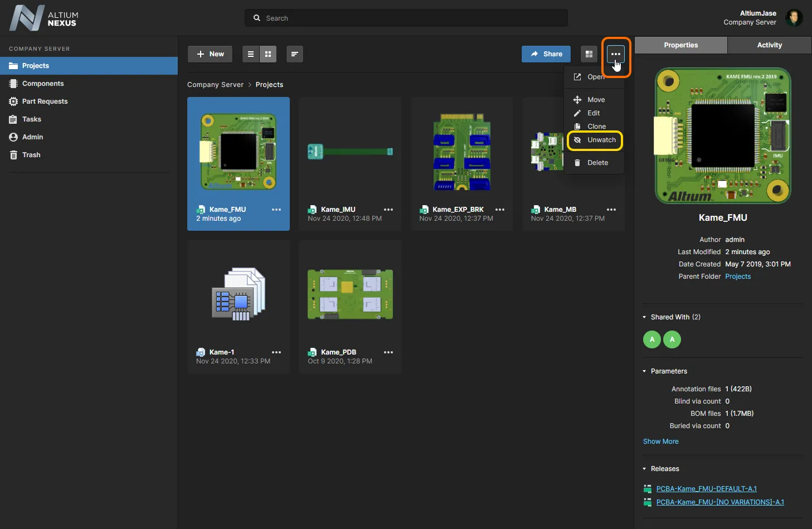This screenshot has height=529, width=812.
Task: Open the Kame_IMU card ellipsis menu
Action: pyautogui.click(x=388, y=210)
